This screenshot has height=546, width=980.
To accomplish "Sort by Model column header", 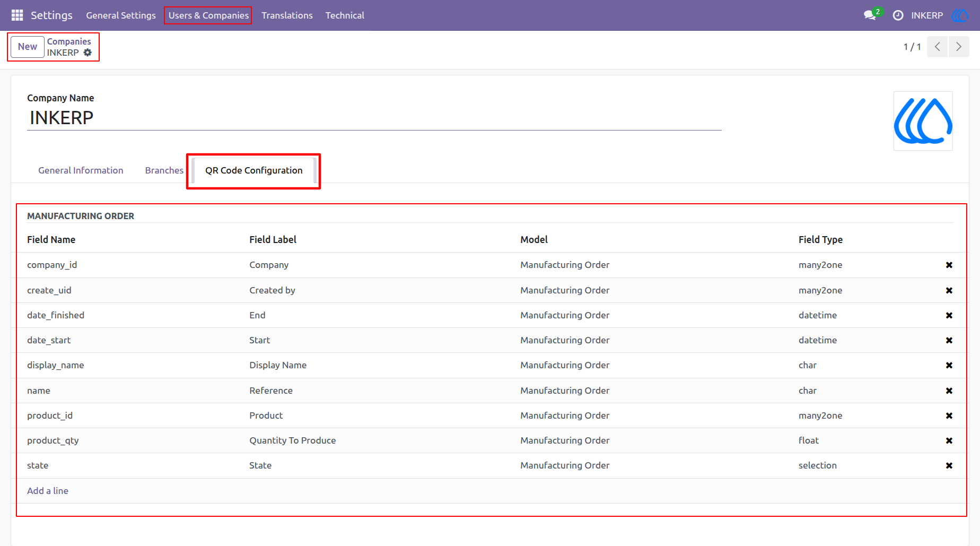I will (534, 240).
